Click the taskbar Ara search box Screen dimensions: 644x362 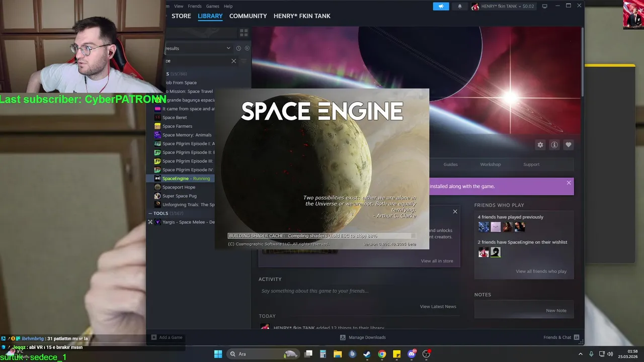tap(263, 354)
